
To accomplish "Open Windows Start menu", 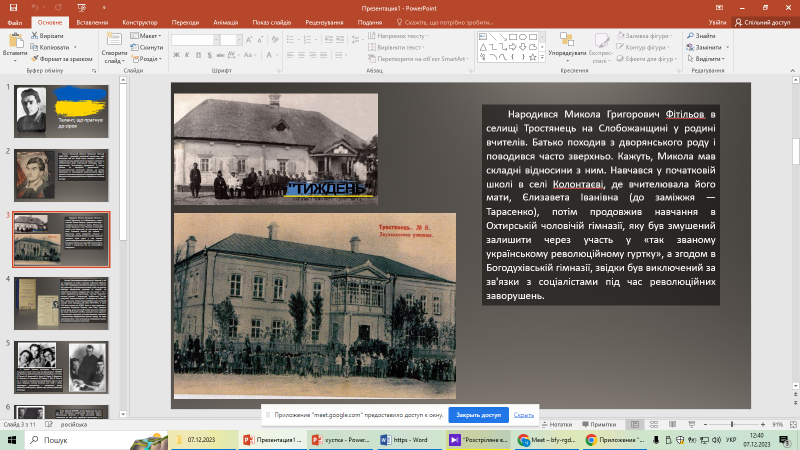I will [12, 440].
